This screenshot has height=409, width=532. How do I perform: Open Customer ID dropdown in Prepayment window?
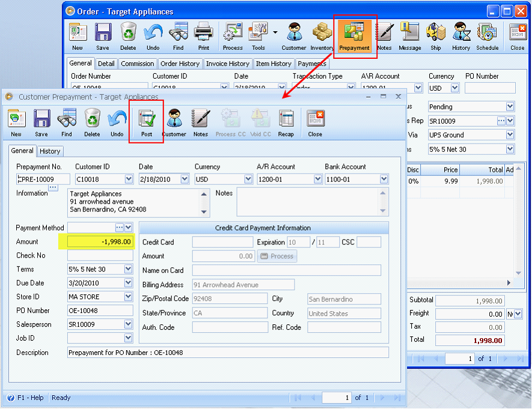point(129,179)
